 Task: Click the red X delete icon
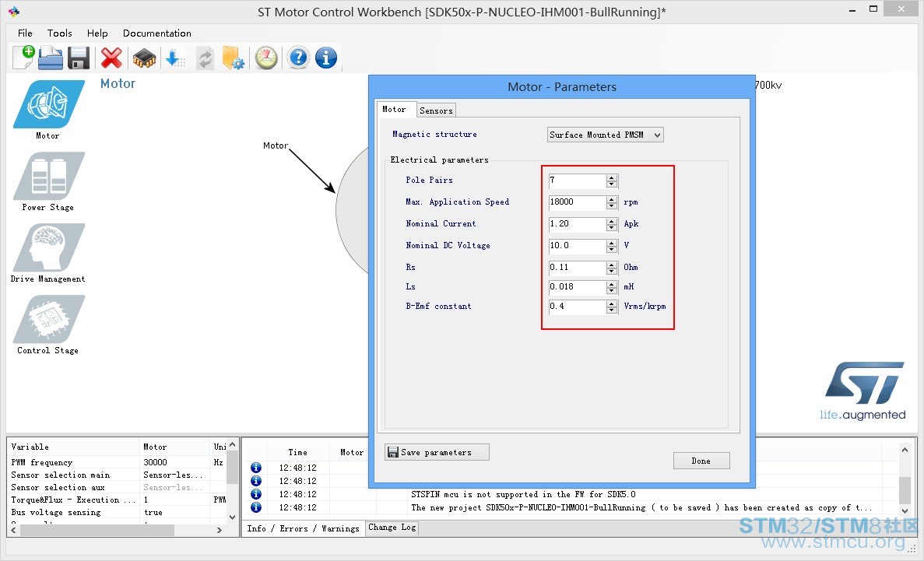point(111,58)
